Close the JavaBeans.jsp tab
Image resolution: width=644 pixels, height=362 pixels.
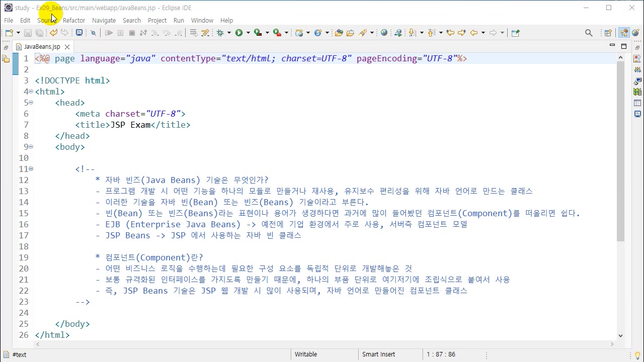pos(66,46)
